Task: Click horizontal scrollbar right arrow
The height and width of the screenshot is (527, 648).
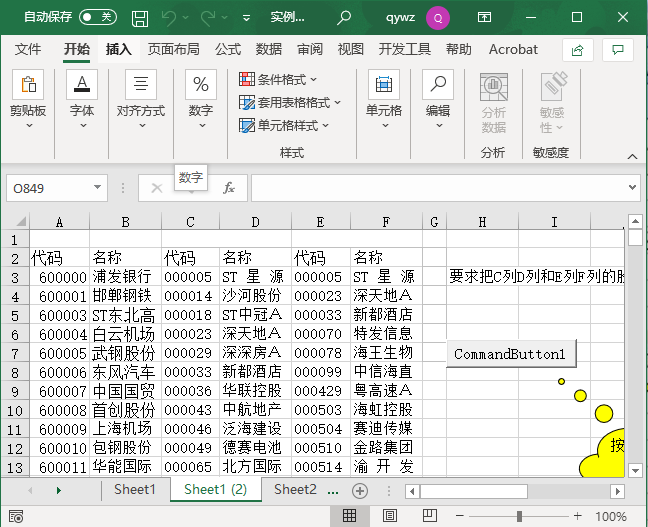Action: coord(617,491)
